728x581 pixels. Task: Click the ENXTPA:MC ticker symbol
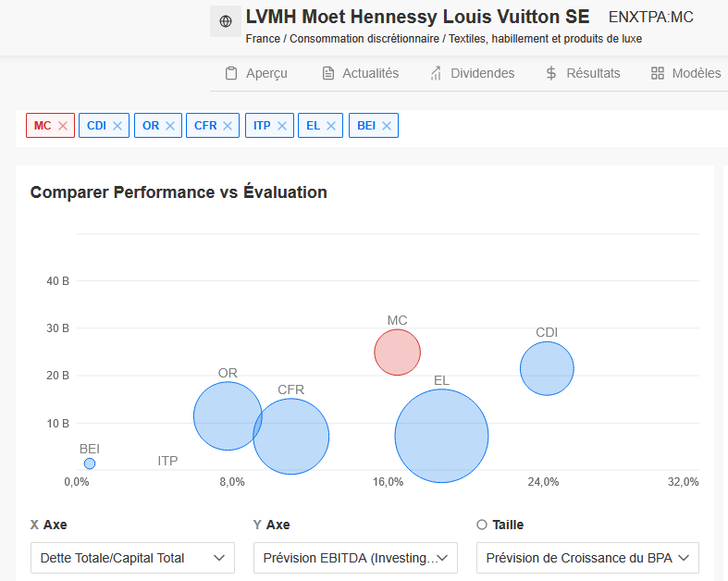[651, 18]
